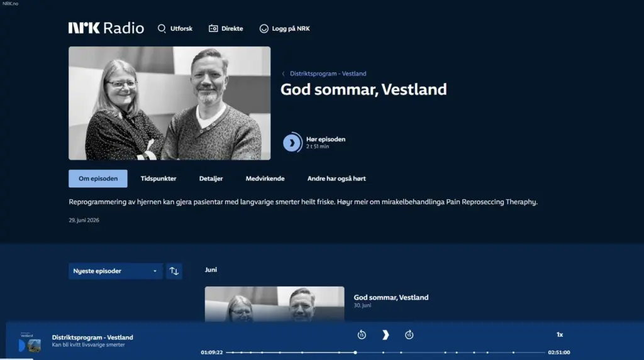Screen dimensions: 644x360
Task: Click Distriktsprogram - Vestland title in player
Action: coord(92,337)
